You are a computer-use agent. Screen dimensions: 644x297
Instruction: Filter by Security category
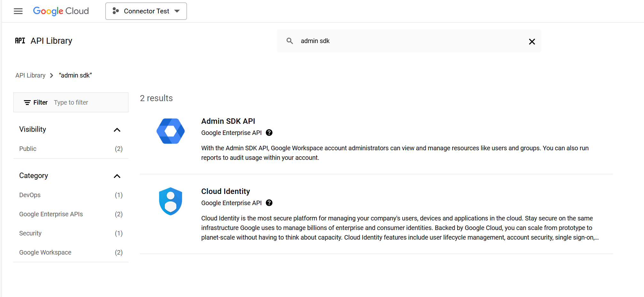point(71,233)
